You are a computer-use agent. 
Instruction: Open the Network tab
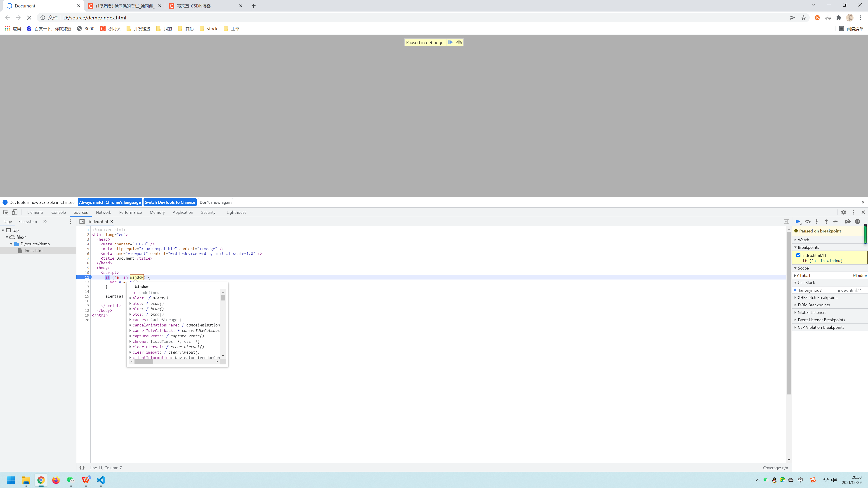pyautogui.click(x=103, y=212)
